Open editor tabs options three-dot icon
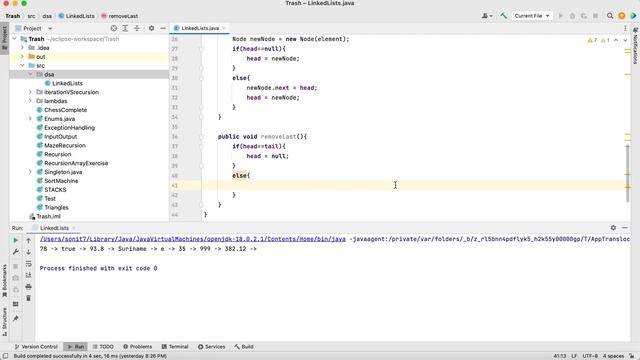Viewport: 640px width, 360px height. pyautogui.click(x=625, y=28)
